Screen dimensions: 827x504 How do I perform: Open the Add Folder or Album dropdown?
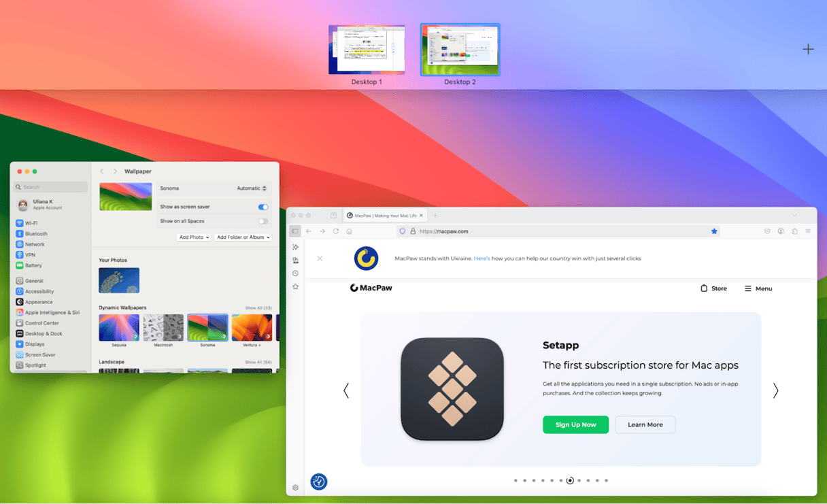coord(243,237)
